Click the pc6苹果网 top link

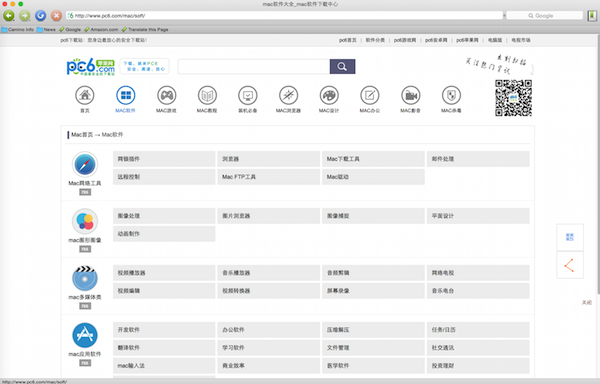tap(467, 40)
